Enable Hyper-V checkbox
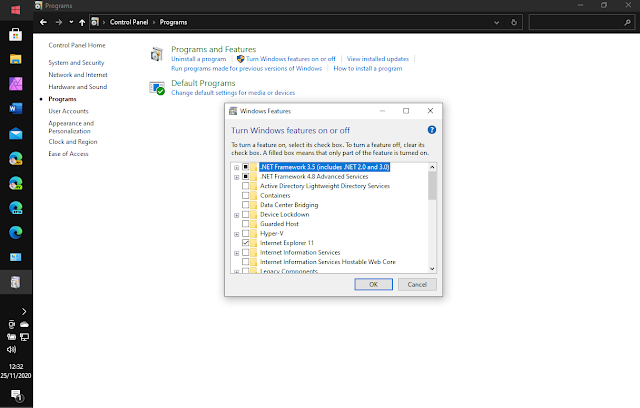 click(x=245, y=233)
